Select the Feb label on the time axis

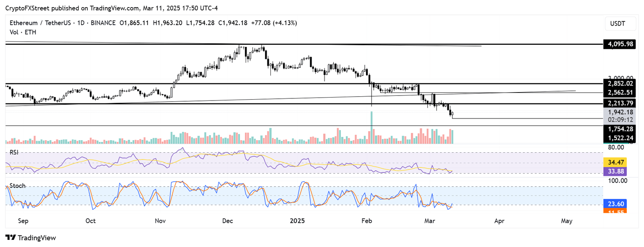[366, 221]
